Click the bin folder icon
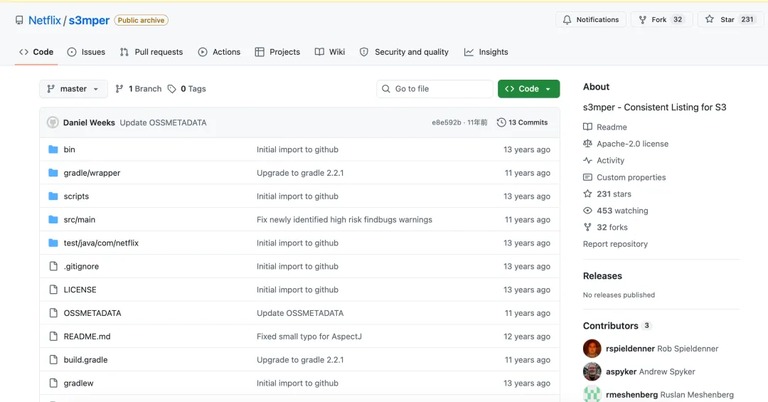This screenshot has height=402, width=768. click(x=53, y=149)
